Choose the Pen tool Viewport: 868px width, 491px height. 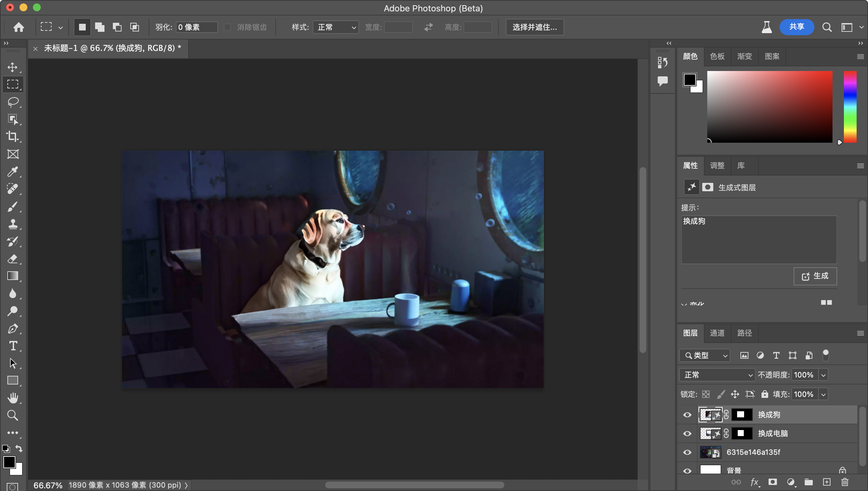point(13,329)
